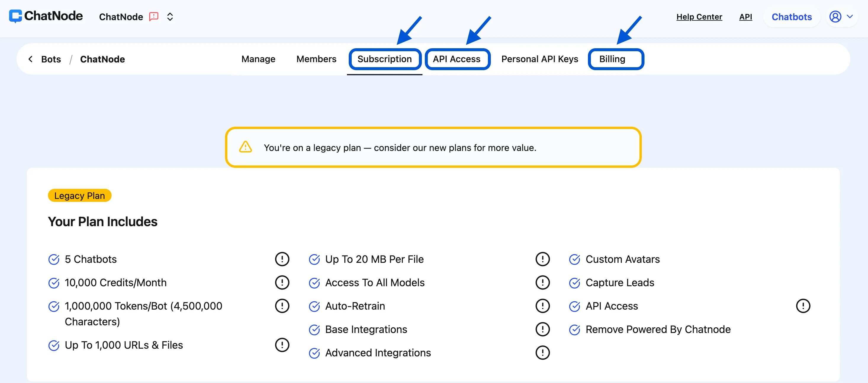Click the 'Custom Avatars' feature text
This screenshot has height=383, width=868.
(x=622, y=259)
